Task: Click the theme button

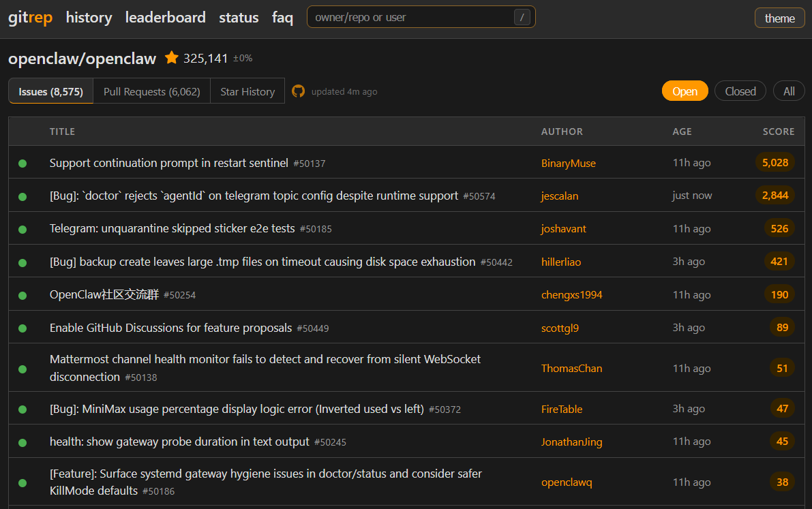Action: [x=779, y=18]
